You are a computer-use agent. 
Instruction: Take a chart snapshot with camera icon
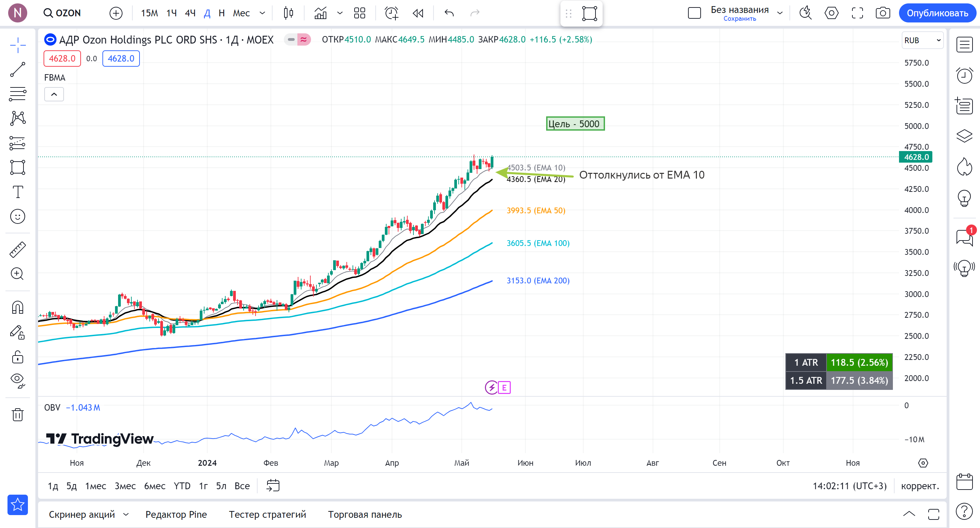point(883,13)
